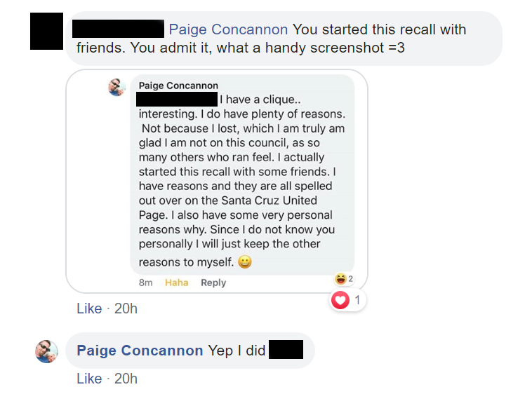Open the bold Paige Concannon author name in the screenshot
This screenshot has width=532, height=394.
178,86
